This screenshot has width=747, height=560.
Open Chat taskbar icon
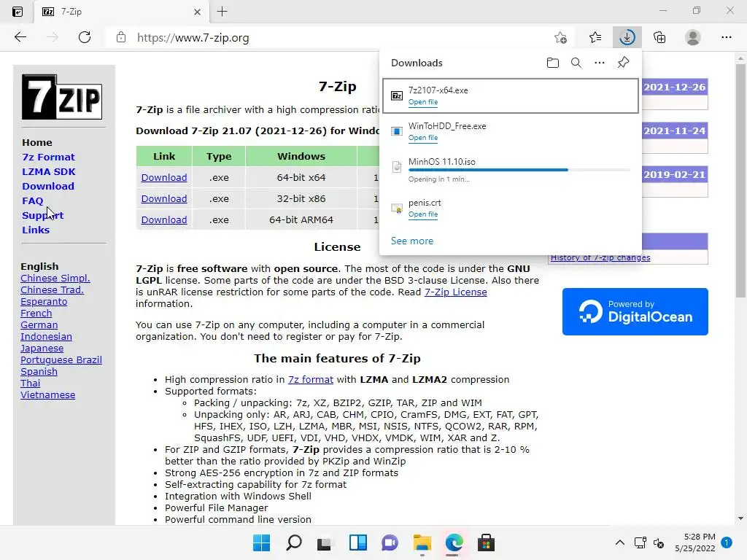390,542
